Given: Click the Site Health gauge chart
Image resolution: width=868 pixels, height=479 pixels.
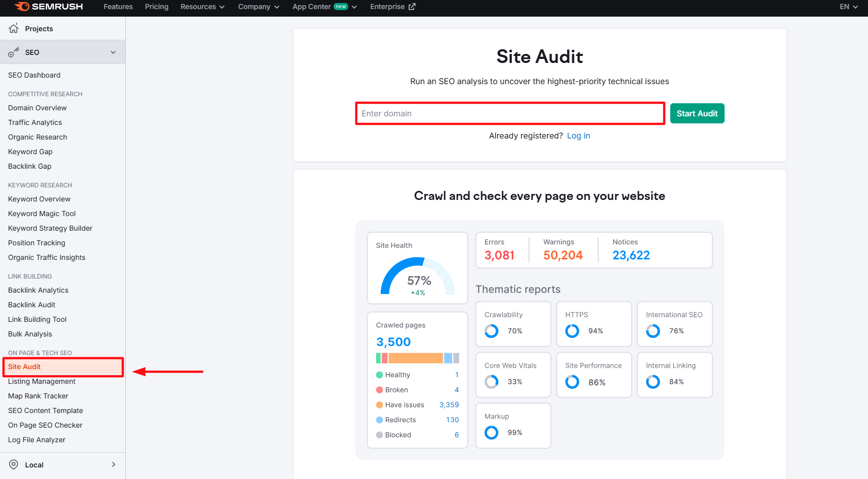Looking at the screenshot, I should (417, 277).
